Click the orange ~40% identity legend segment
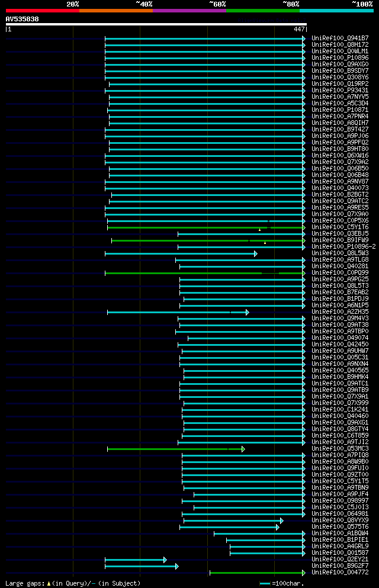 (x=116, y=11)
